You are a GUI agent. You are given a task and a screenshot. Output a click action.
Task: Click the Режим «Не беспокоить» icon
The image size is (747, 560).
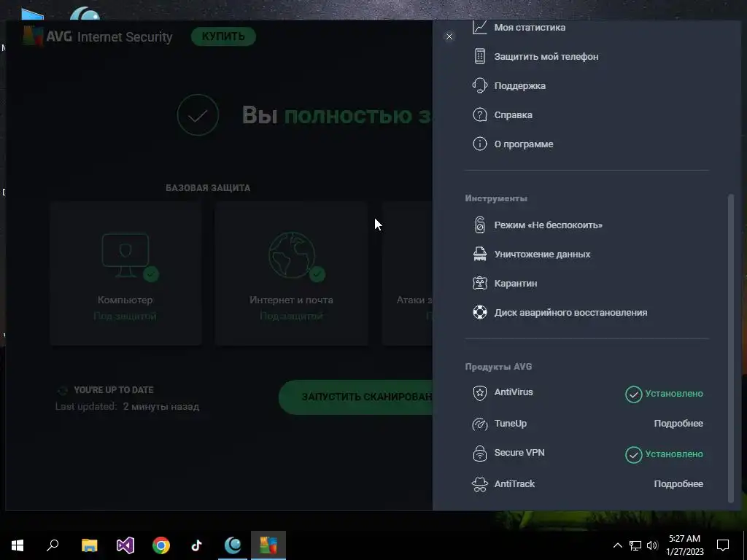[480, 225]
